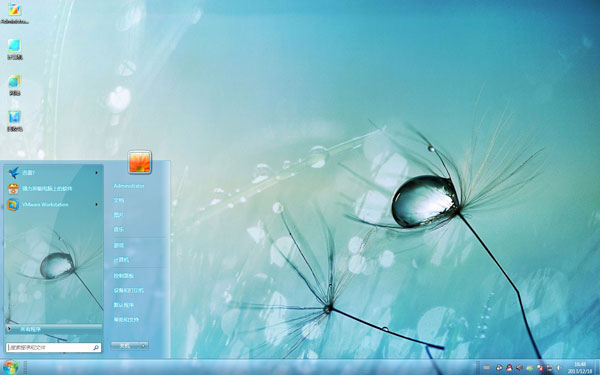Image resolution: width=600 pixels, height=375 pixels.
Task: Open 图片 in Start menu
Action: pyautogui.click(x=119, y=215)
